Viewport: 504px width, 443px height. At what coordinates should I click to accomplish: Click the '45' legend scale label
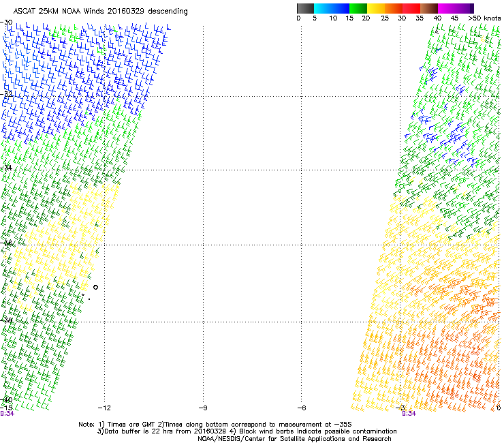pyautogui.click(x=454, y=18)
